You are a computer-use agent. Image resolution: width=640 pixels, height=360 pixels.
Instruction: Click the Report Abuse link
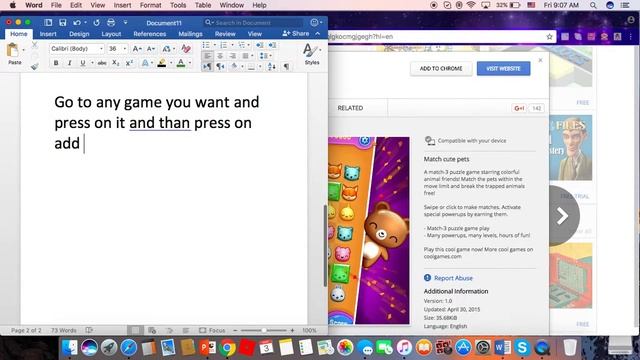453,278
